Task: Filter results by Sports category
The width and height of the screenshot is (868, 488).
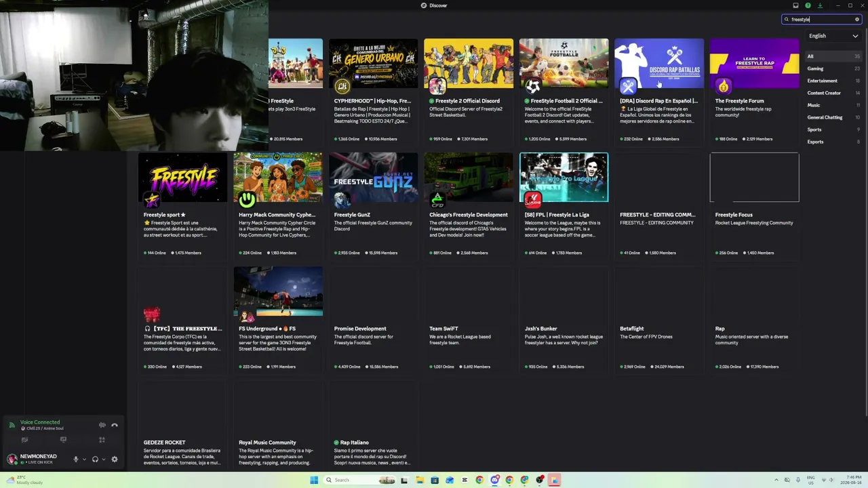Action: pos(834,129)
